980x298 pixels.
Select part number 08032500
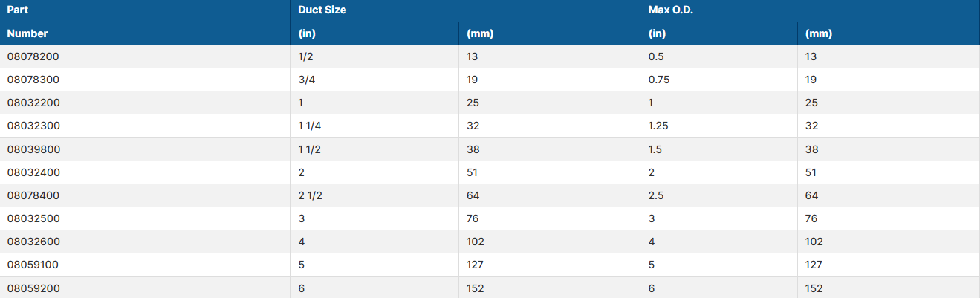pos(33,218)
